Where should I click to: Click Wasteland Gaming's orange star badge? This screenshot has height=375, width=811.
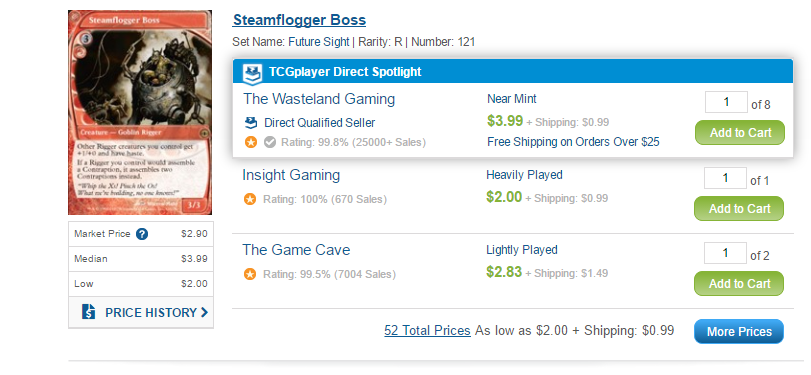tap(250, 142)
